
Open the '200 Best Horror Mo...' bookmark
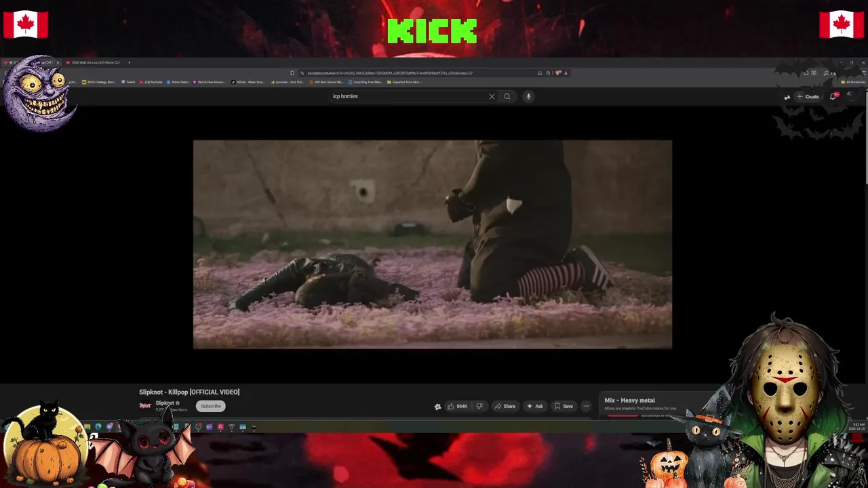327,82
